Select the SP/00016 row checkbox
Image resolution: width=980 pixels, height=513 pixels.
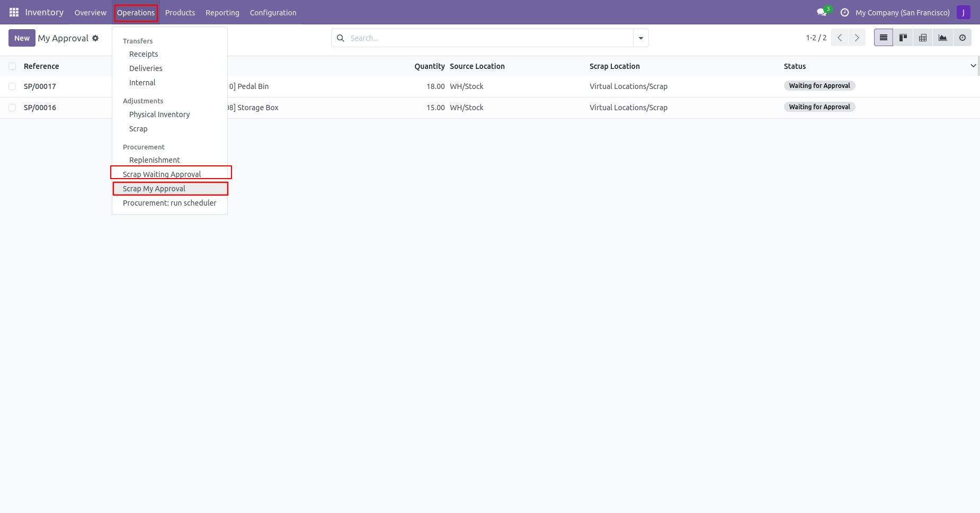click(12, 108)
